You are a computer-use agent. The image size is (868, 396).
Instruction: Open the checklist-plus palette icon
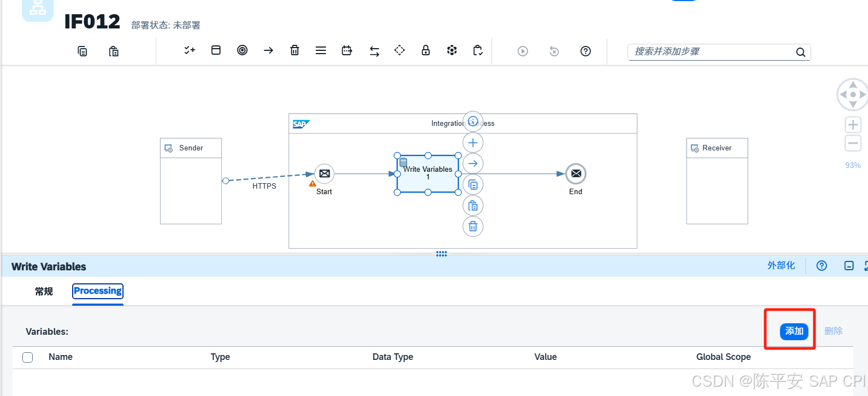(x=190, y=50)
